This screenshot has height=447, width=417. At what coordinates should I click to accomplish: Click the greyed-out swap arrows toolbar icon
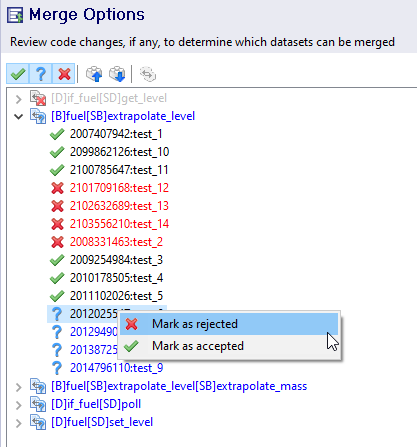pos(148,74)
